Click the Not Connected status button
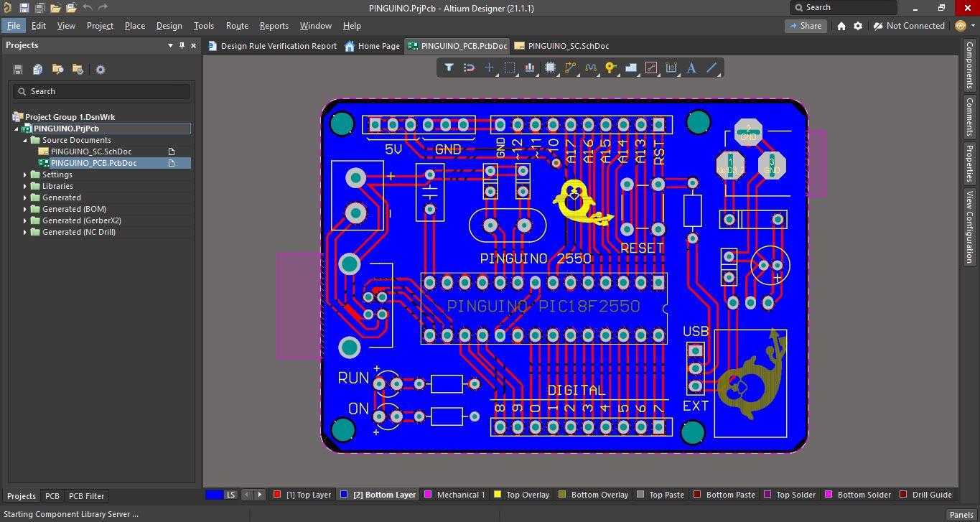The height and width of the screenshot is (522, 980). tap(909, 26)
